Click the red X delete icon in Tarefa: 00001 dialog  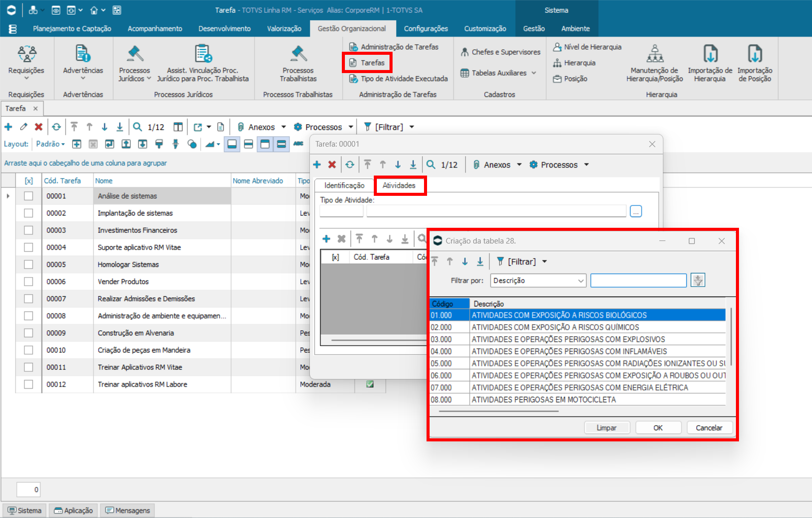332,164
